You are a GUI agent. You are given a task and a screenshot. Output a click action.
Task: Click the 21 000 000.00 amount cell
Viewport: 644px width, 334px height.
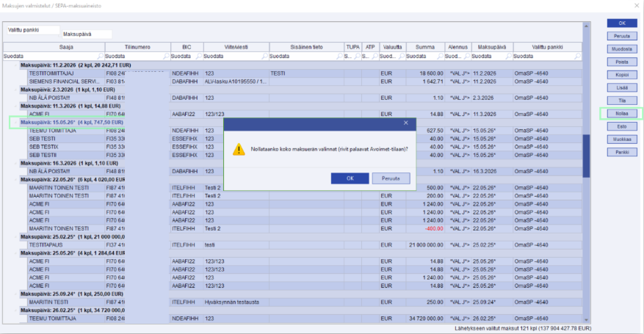[x=425, y=245]
